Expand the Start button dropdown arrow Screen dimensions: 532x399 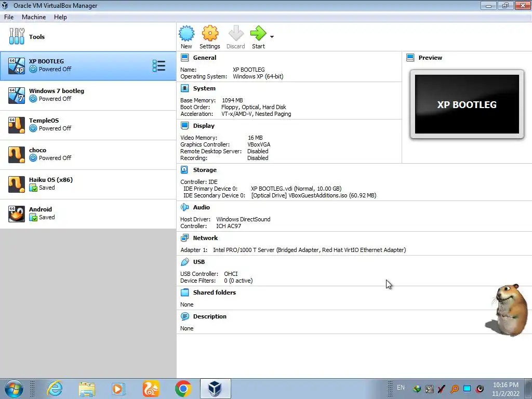[272, 37]
